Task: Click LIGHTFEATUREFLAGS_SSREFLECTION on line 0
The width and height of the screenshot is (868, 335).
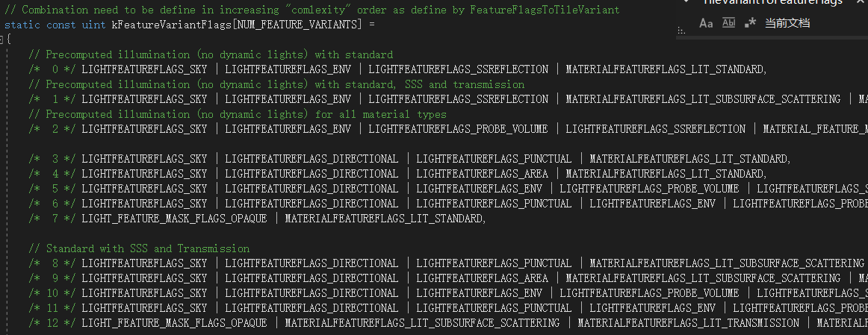Action: (x=459, y=69)
